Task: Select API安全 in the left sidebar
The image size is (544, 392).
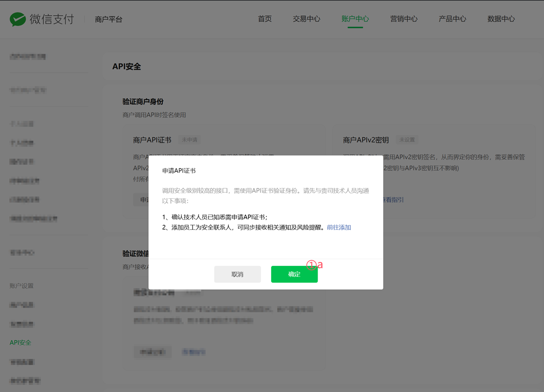Action: tap(20, 343)
